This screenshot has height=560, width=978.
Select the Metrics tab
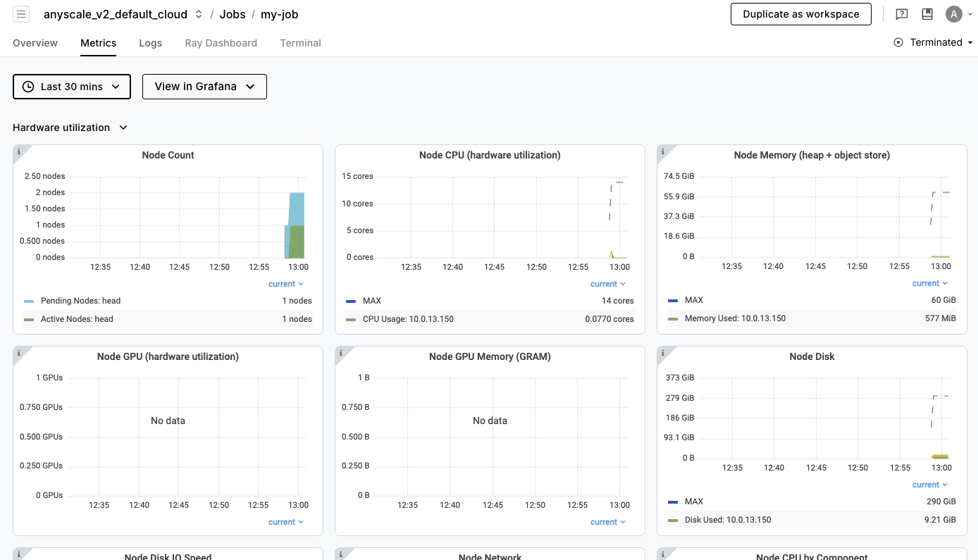pyautogui.click(x=98, y=43)
